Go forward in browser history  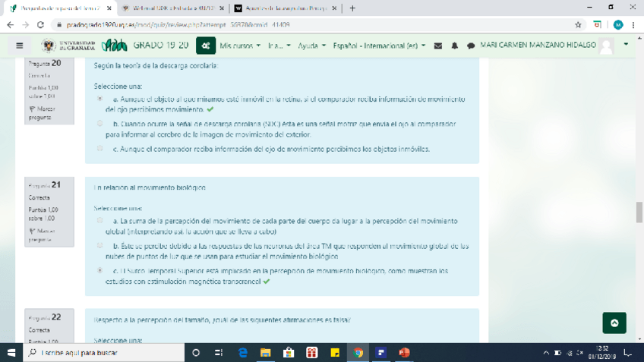point(26,25)
